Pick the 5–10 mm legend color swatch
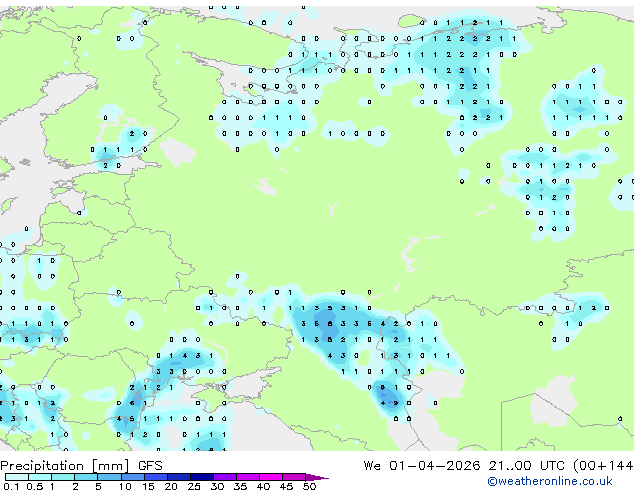This screenshot has width=634, height=490. coord(110,477)
